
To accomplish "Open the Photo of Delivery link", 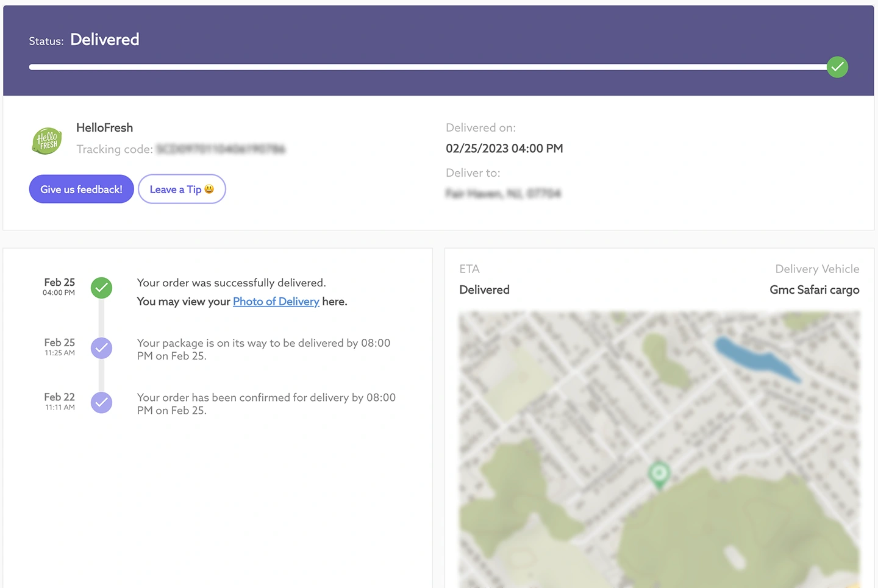I will tap(276, 302).
